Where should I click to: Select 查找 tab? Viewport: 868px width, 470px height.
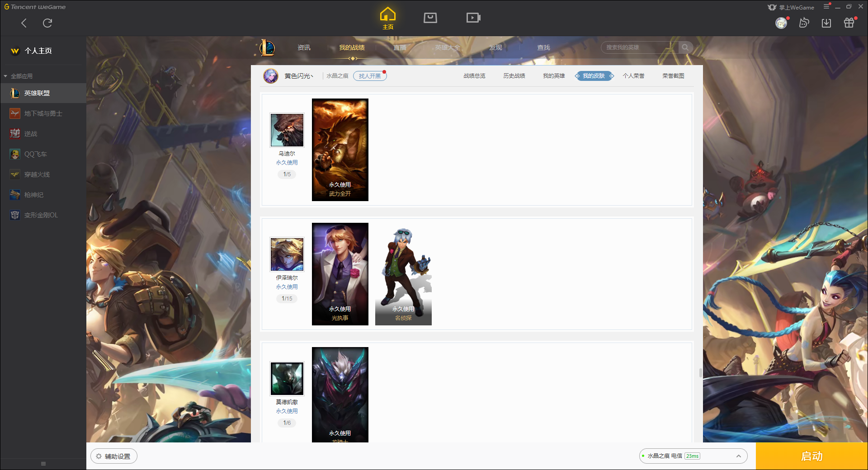543,47
